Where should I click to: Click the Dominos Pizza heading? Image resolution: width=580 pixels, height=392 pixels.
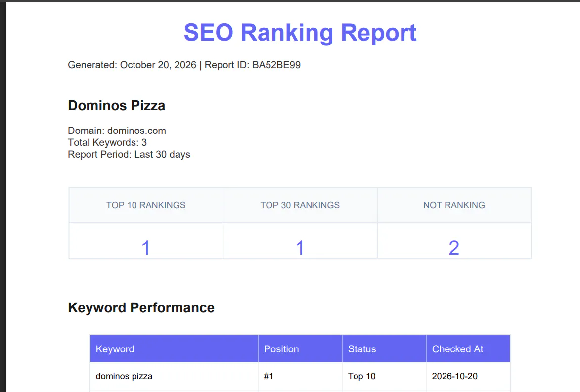coord(117,106)
